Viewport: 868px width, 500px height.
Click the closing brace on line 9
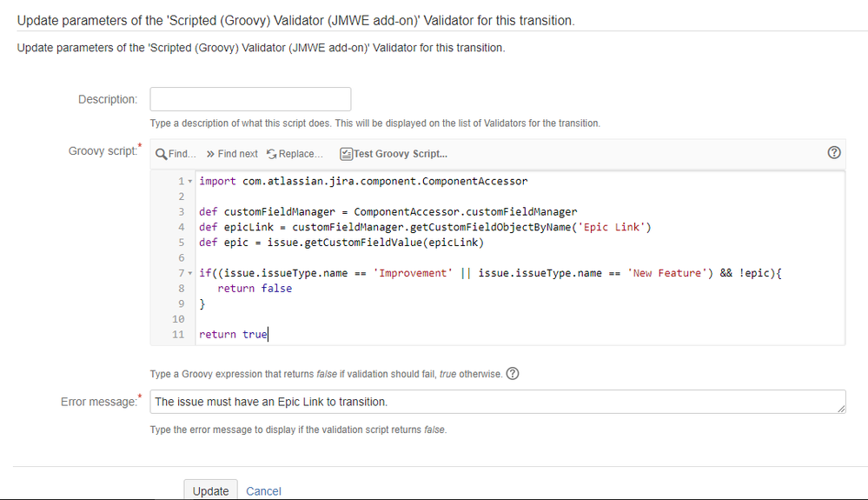point(202,304)
